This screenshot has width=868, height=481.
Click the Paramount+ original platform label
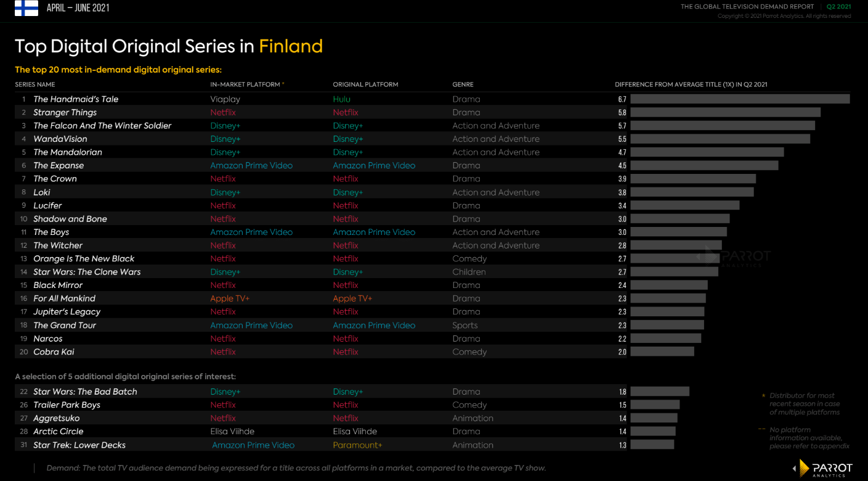click(357, 445)
